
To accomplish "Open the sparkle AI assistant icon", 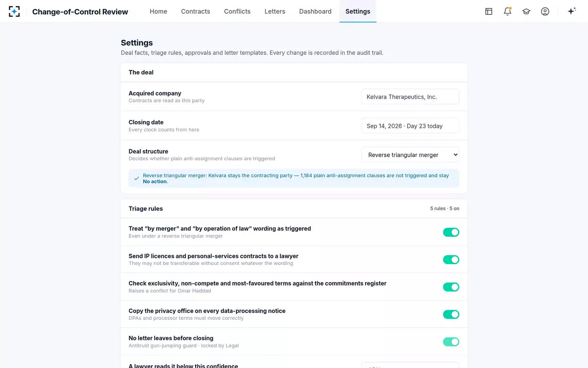I will (x=572, y=11).
